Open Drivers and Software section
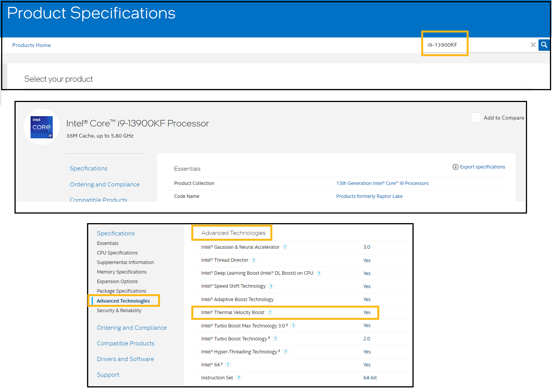Screen dimensions: 553x392 click(x=125, y=359)
